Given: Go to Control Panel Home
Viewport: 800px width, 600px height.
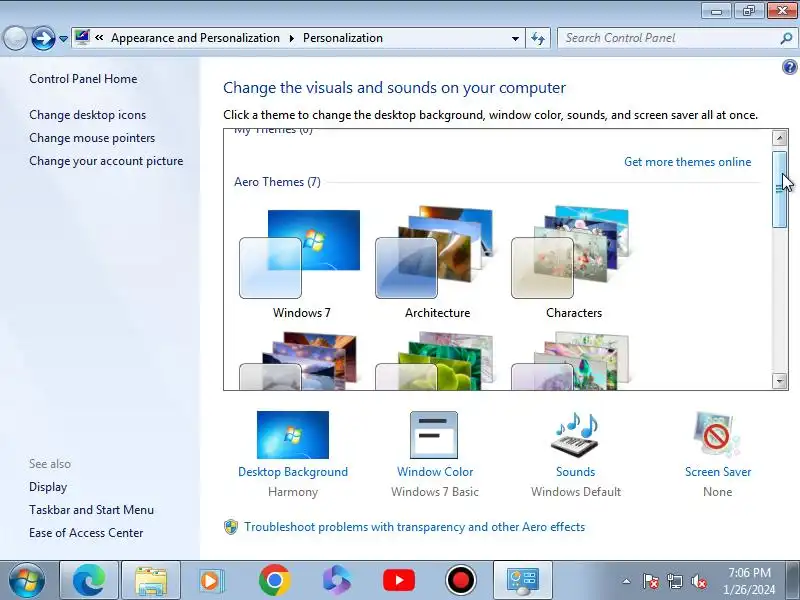Looking at the screenshot, I should coord(83,79).
